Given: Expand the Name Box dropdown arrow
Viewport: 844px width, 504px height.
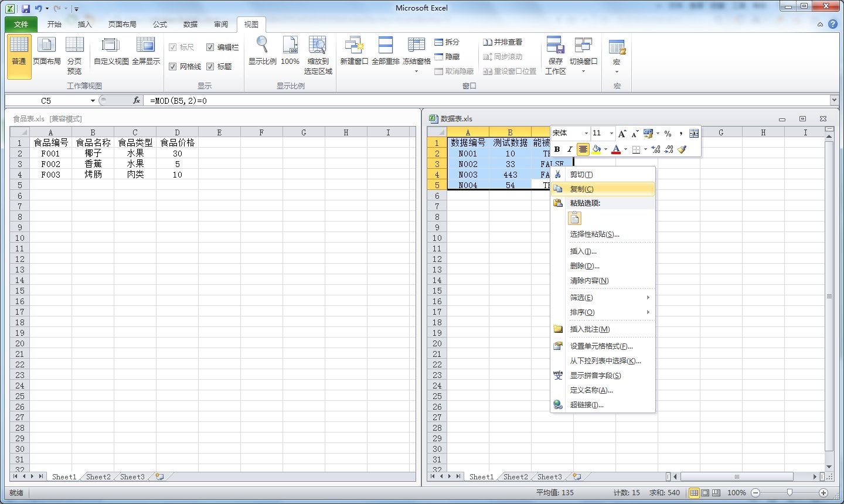Looking at the screenshot, I should coord(93,101).
